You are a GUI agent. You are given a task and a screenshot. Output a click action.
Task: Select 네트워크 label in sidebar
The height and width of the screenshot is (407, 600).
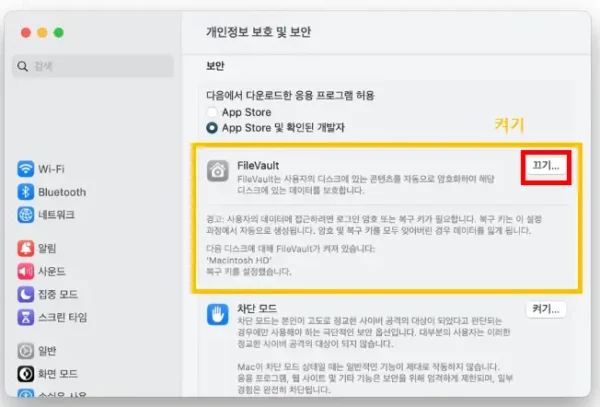click(56, 215)
